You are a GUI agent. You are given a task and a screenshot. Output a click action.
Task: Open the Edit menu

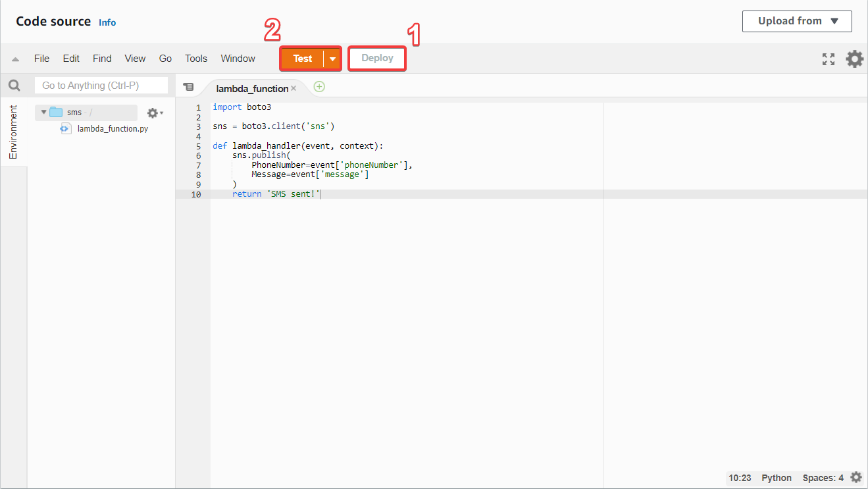click(x=71, y=59)
